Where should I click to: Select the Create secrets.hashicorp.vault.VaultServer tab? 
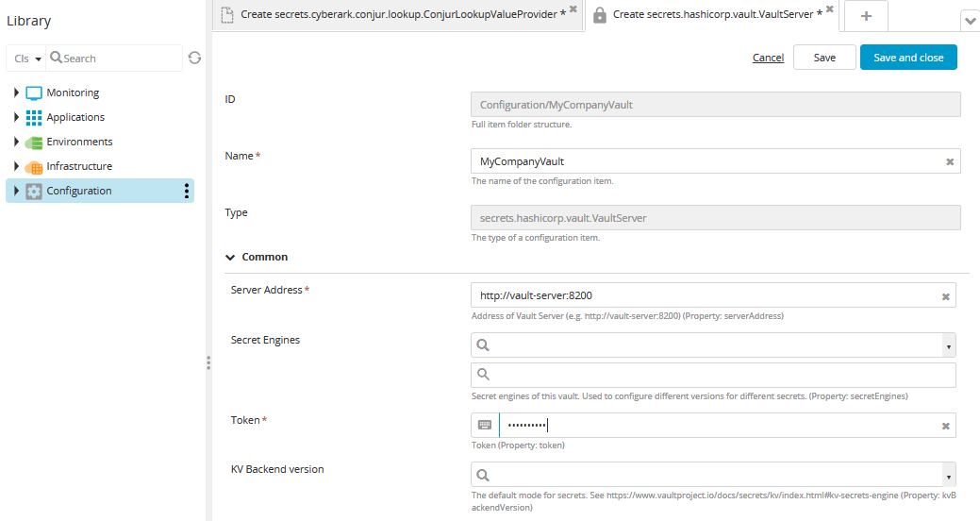coord(713,14)
